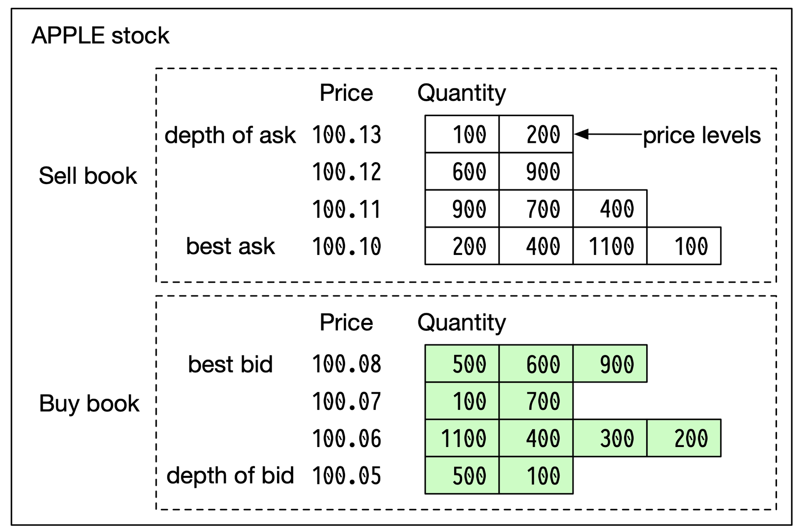This screenshot has width=800, height=532.
Task: Select the 100.05 price entry
Action: coord(347,475)
